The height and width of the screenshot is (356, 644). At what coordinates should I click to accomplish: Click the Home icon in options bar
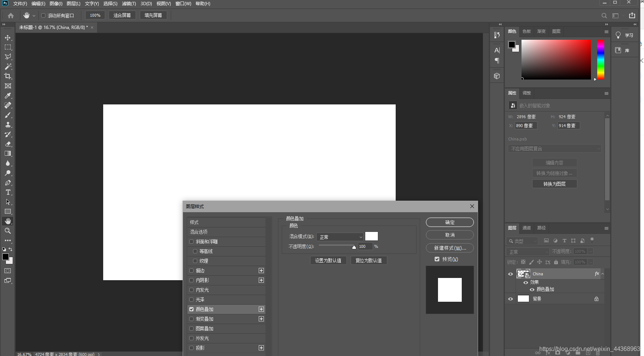[11, 16]
